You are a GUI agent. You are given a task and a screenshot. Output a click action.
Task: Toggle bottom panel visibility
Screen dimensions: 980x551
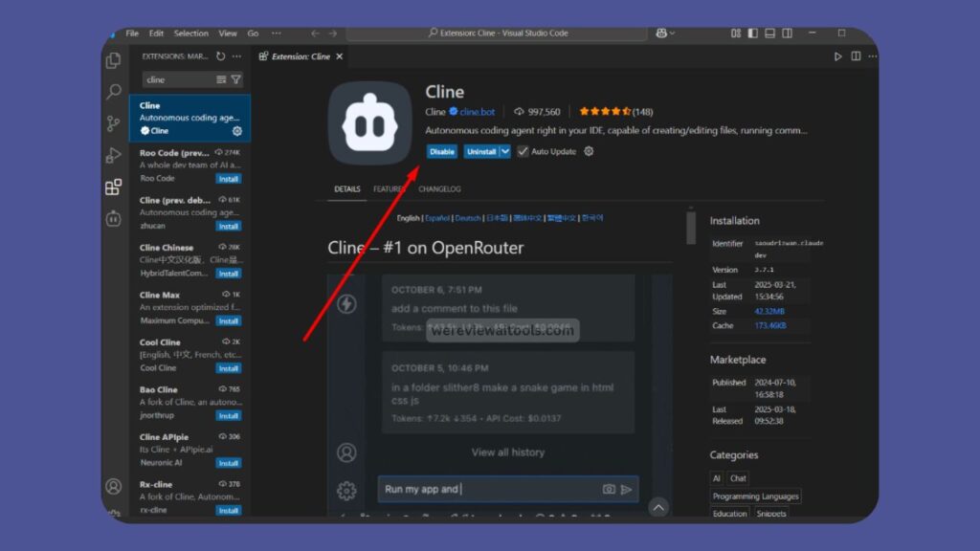click(x=770, y=33)
